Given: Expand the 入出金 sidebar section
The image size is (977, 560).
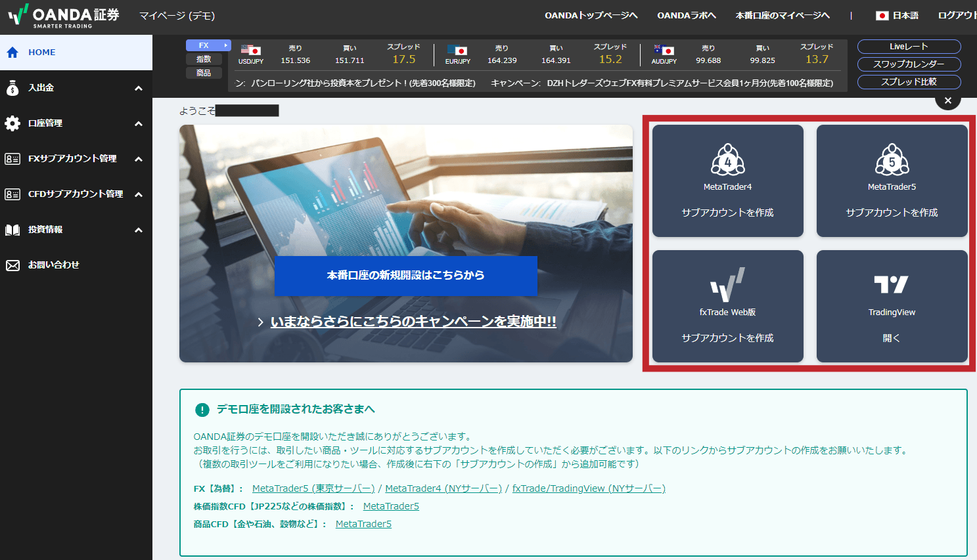Looking at the screenshot, I should (x=138, y=87).
